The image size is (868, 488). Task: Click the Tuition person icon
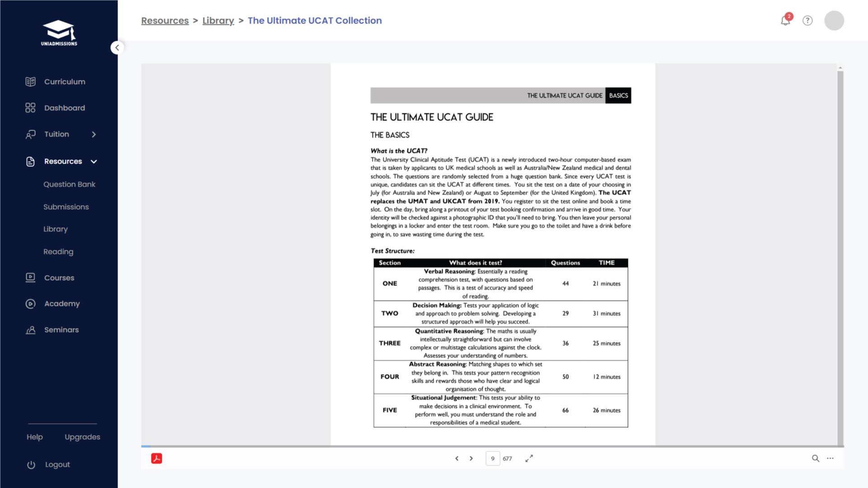[x=30, y=134]
